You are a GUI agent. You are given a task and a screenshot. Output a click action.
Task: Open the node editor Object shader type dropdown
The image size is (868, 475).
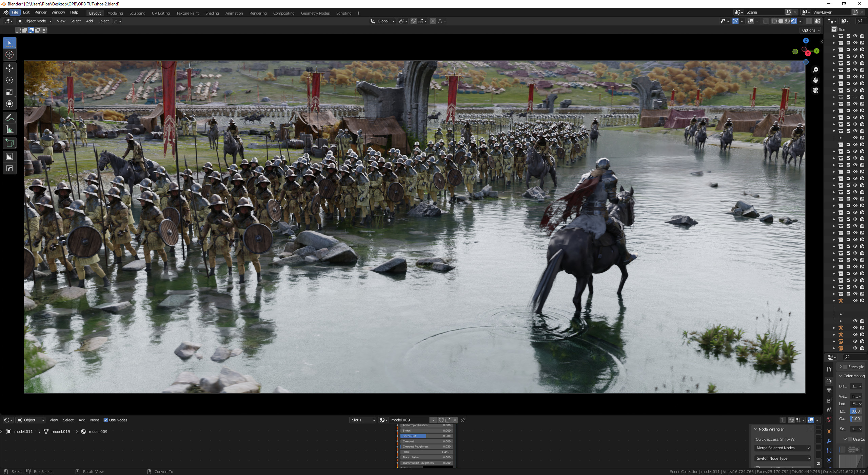pos(31,420)
